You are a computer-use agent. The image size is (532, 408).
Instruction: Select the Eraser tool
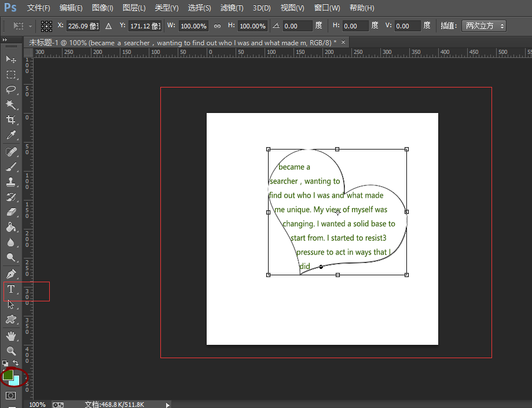(x=10, y=212)
